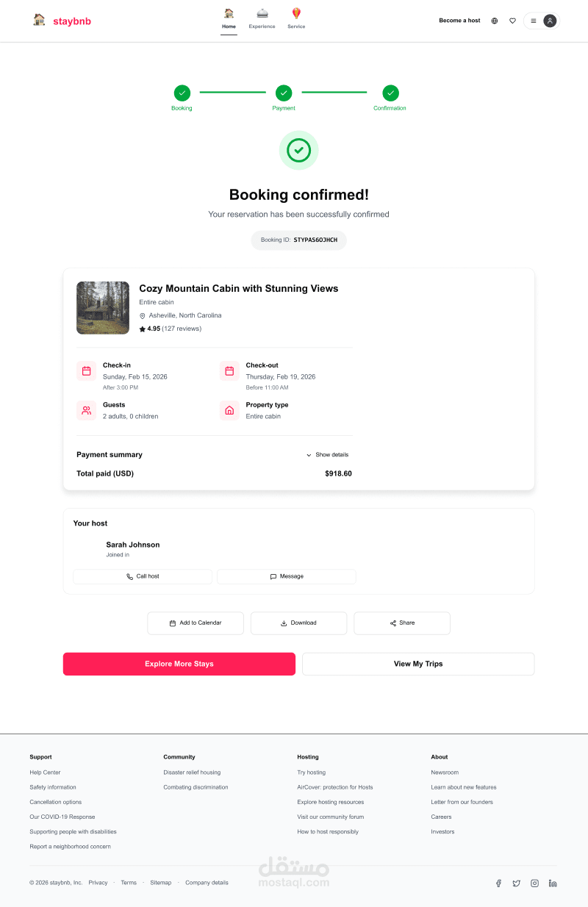
Task: Click Add to Calendar button
Action: [196, 623]
